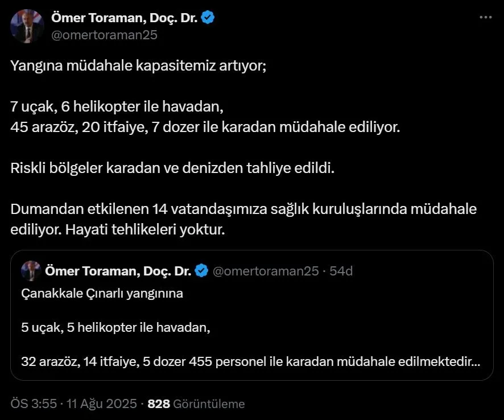Click the ÖS 3:55 post time

point(34,403)
